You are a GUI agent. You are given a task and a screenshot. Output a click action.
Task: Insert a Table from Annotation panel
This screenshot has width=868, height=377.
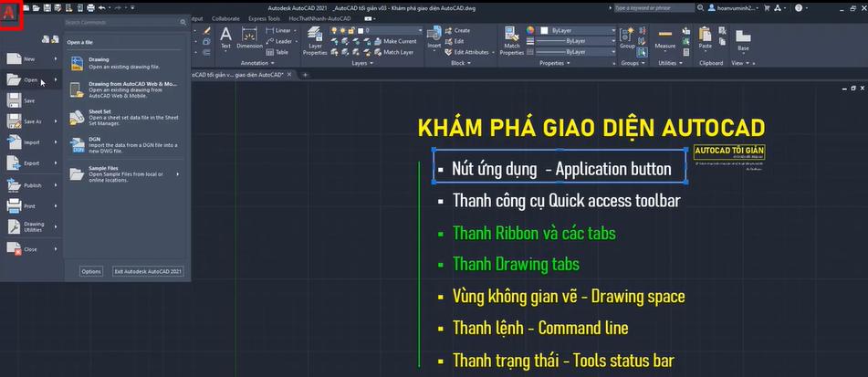(x=277, y=52)
